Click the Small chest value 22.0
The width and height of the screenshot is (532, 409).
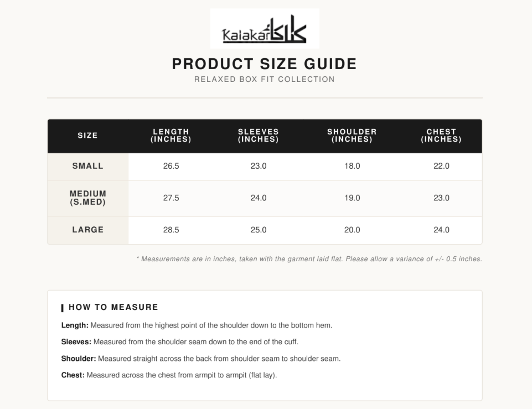tap(441, 166)
